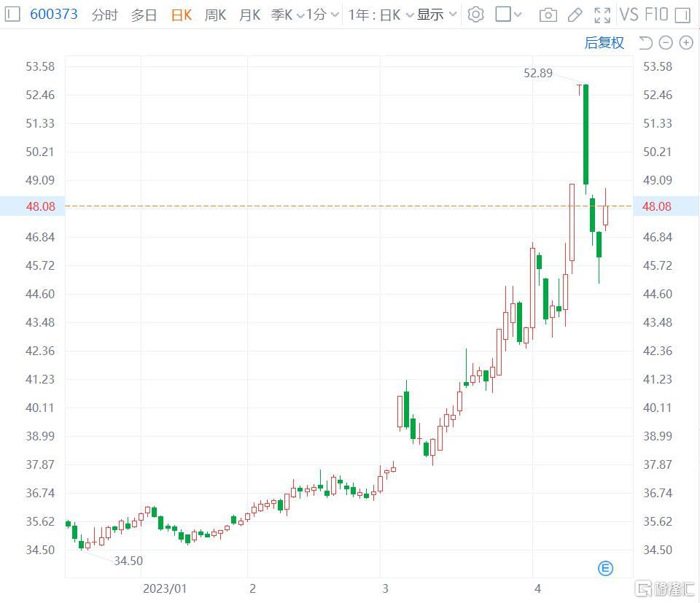Open chart settings gear icon
The image size is (700, 603).
[475, 15]
